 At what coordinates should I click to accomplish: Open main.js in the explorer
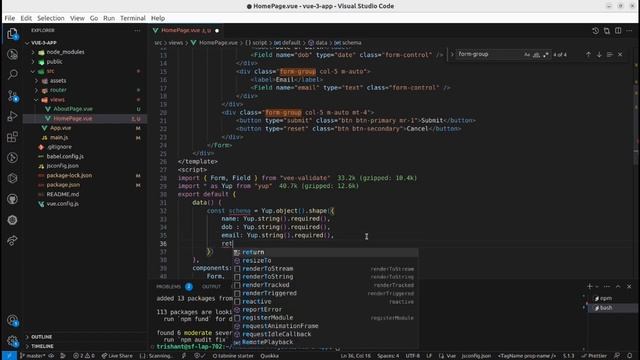tap(59, 138)
